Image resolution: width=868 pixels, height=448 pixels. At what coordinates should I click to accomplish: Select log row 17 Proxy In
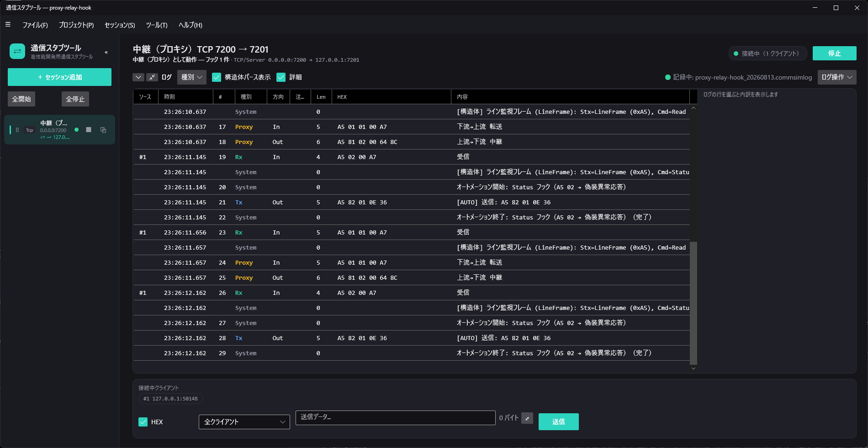coord(412,127)
